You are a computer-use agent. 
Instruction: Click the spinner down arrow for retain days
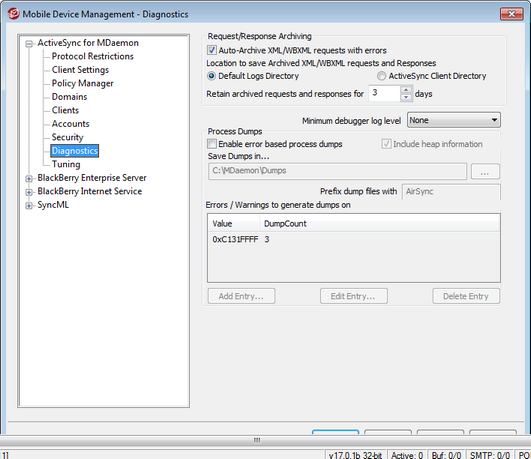tap(406, 98)
